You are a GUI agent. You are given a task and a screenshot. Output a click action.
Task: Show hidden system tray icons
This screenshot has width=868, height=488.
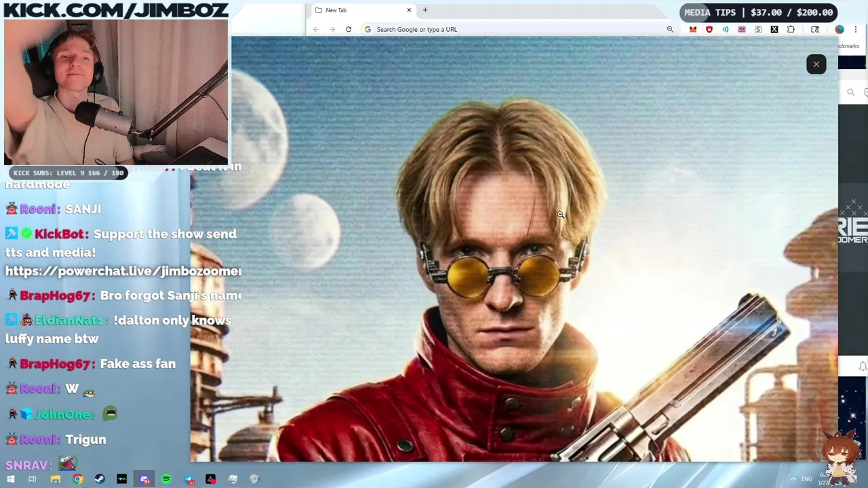793,479
